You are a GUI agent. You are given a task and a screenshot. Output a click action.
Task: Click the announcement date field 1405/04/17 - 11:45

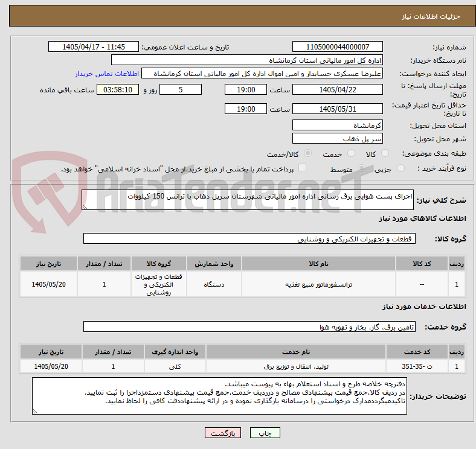(x=94, y=46)
